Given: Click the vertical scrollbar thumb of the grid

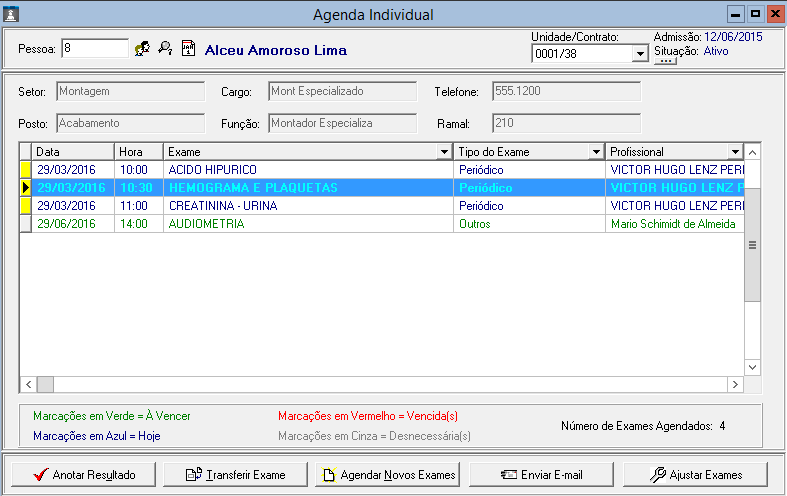Looking at the screenshot, I should 753,243.
